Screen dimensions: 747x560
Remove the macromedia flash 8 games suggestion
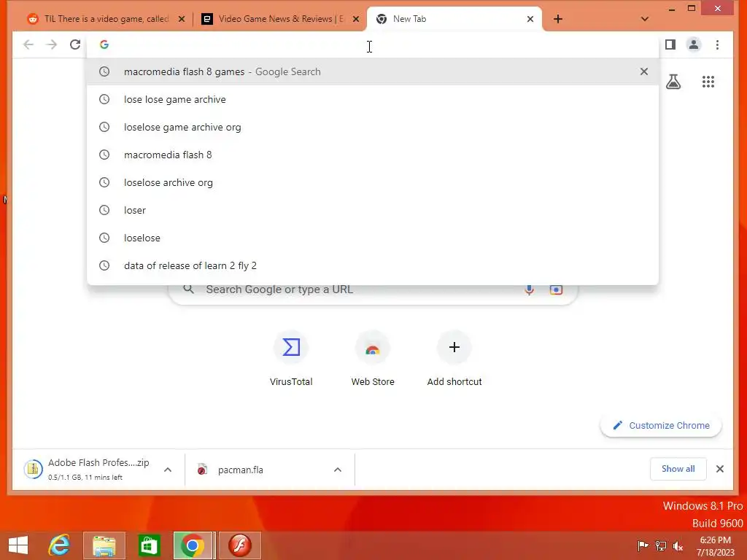tap(644, 71)
